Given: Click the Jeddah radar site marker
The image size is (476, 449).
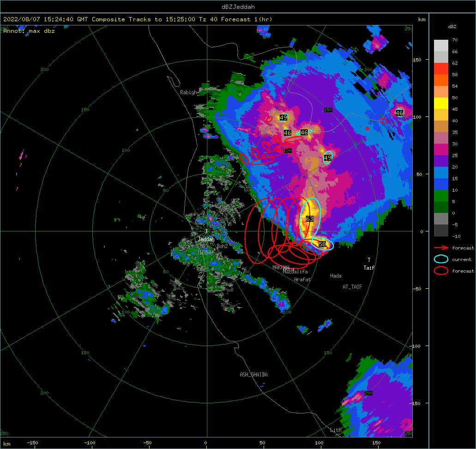Looking at the screenshot, I should coord(206,231).
